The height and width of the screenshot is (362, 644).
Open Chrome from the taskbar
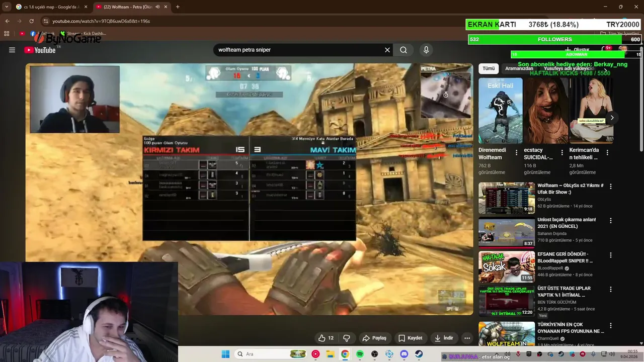tap(345, 354)
